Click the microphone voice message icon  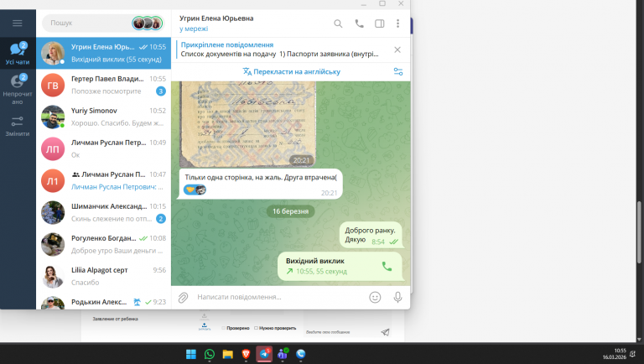point(397,297)
